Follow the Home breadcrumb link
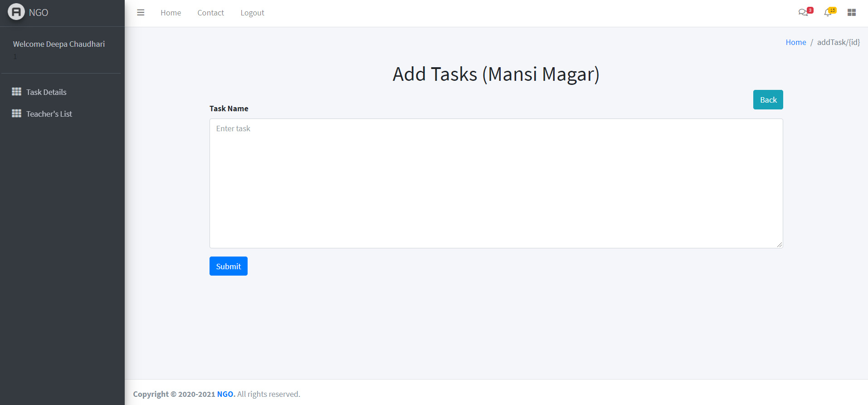The width and height of the screenshot is (868, 405). click(x=796, y=42)
